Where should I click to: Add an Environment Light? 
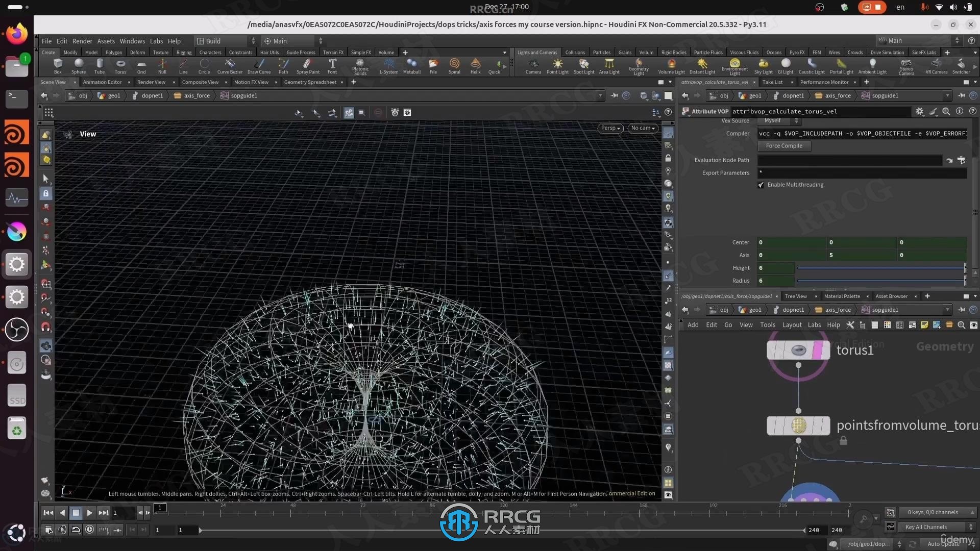tap(734, 66)
